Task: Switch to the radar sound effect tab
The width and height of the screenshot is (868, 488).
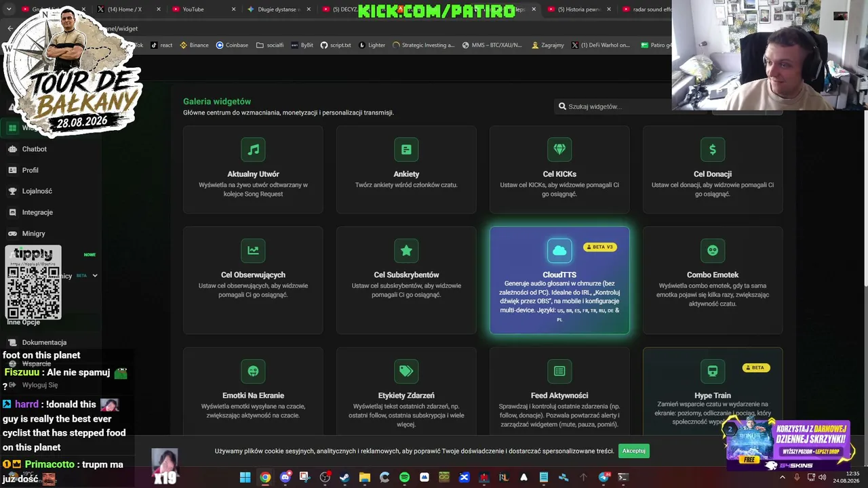Action: coord(644,9)
